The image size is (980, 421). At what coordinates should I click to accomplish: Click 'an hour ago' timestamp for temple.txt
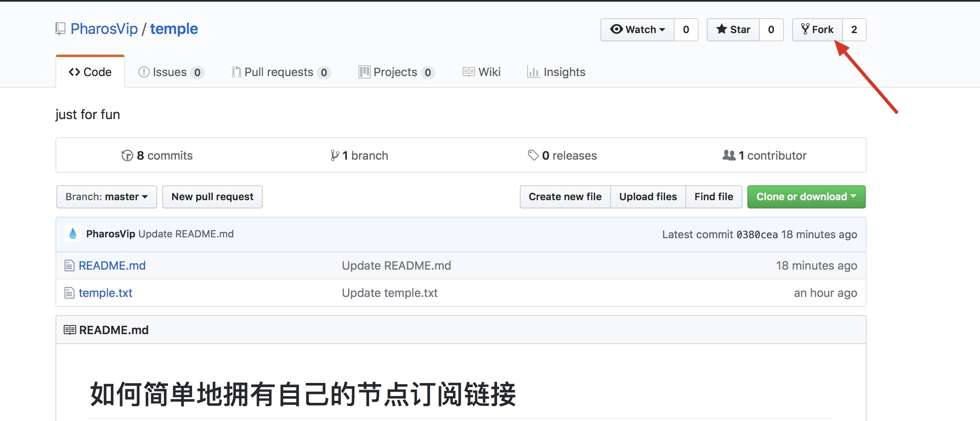point(826,293)
